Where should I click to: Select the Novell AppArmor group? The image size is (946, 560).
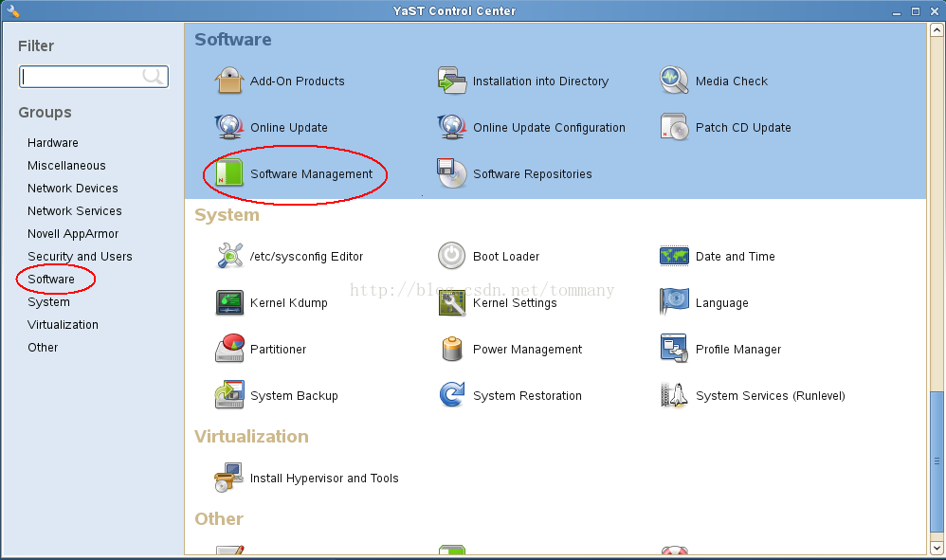coord(73,234)
